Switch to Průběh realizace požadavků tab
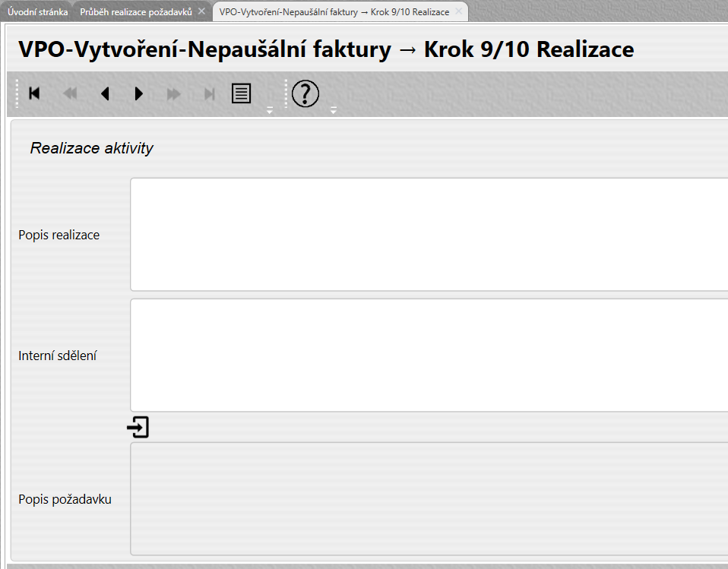This screenshot has width=728, height=569. (136, 11)
